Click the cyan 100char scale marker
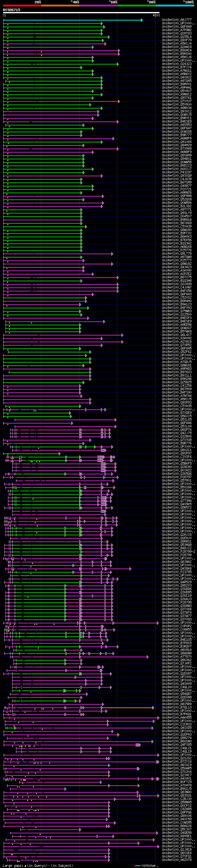This screenshot has width=197, height=868. [138, 865]
